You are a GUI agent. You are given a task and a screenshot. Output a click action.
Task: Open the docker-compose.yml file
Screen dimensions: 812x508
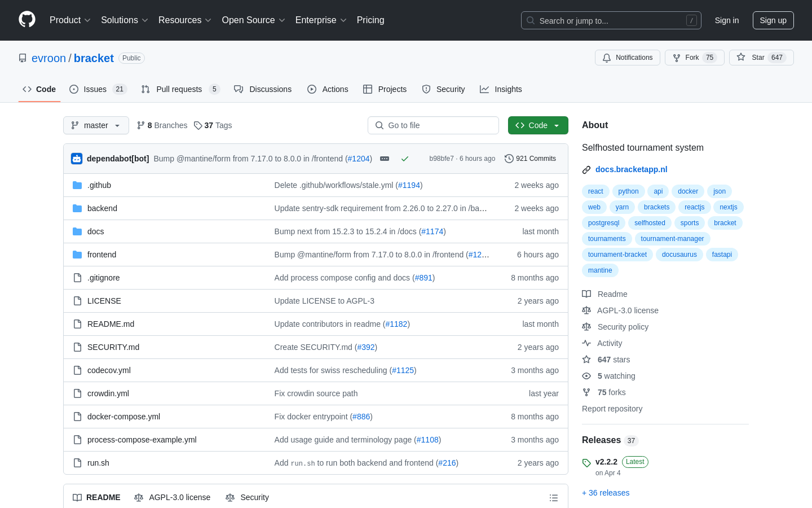123,417
